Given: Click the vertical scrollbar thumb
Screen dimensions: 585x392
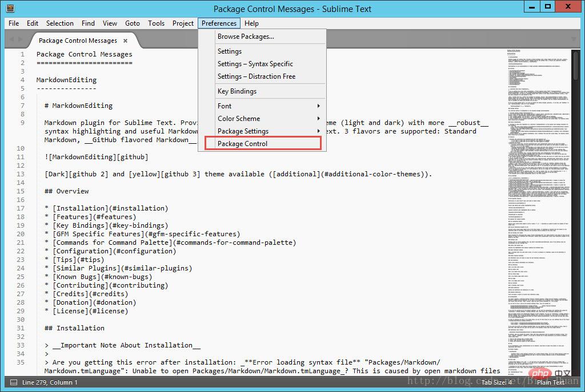Looking at the screenshot, I should 576,65.
